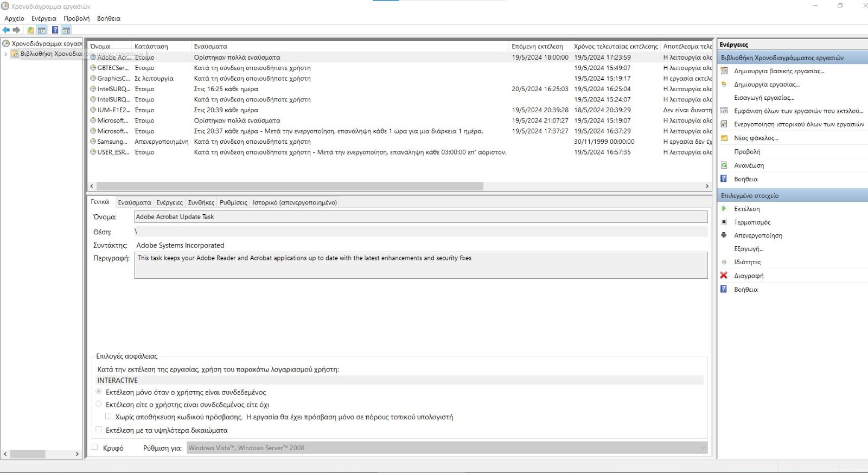Open the 'Ρύθμιση για' combo box
Image resolution: width=868 pixels, height=473 pixels.
[447, 448]
